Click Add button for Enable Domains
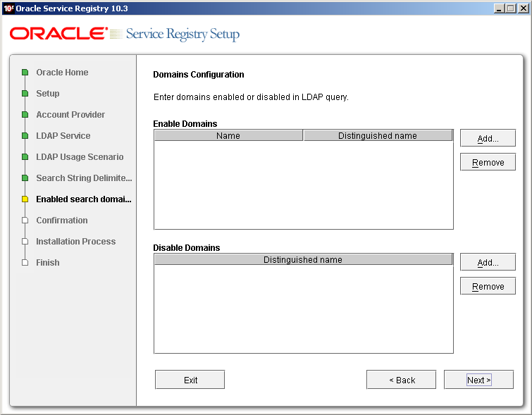This screenshot has width=532, height=415. point(488,138)
